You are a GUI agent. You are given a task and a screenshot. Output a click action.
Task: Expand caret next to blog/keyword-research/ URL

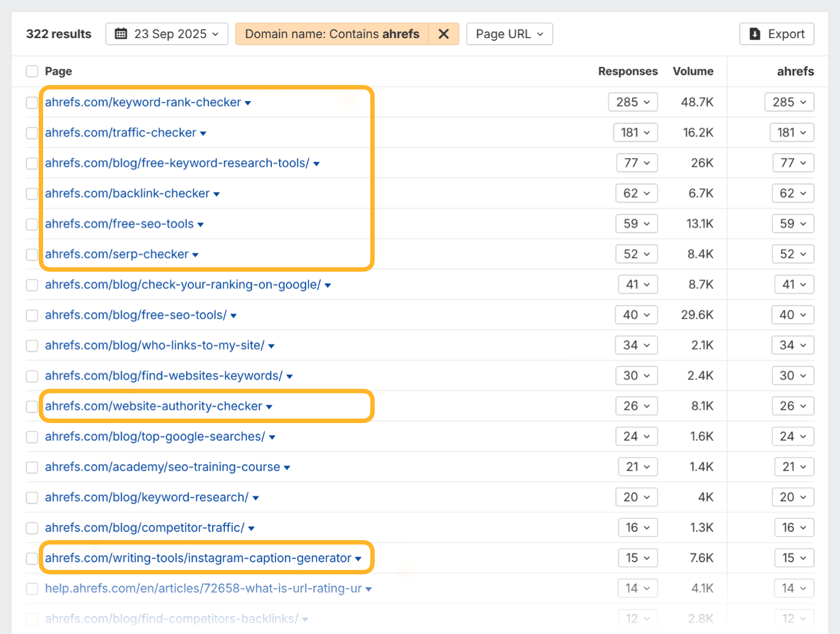click(255, 498)
